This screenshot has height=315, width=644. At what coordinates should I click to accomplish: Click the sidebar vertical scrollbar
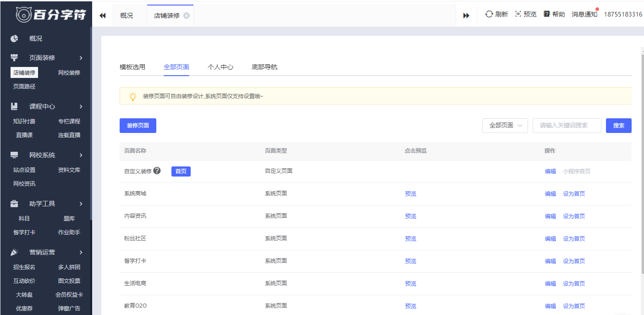tap(91, 124)
